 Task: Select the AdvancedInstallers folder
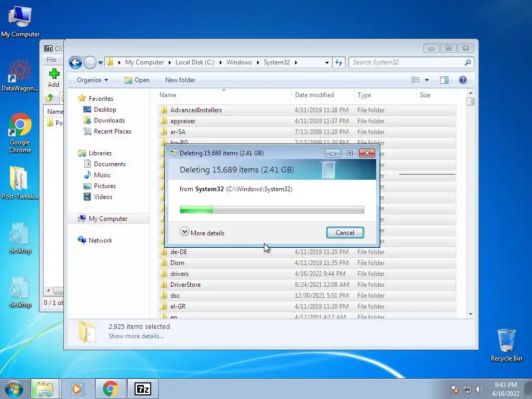coord(307,110)
